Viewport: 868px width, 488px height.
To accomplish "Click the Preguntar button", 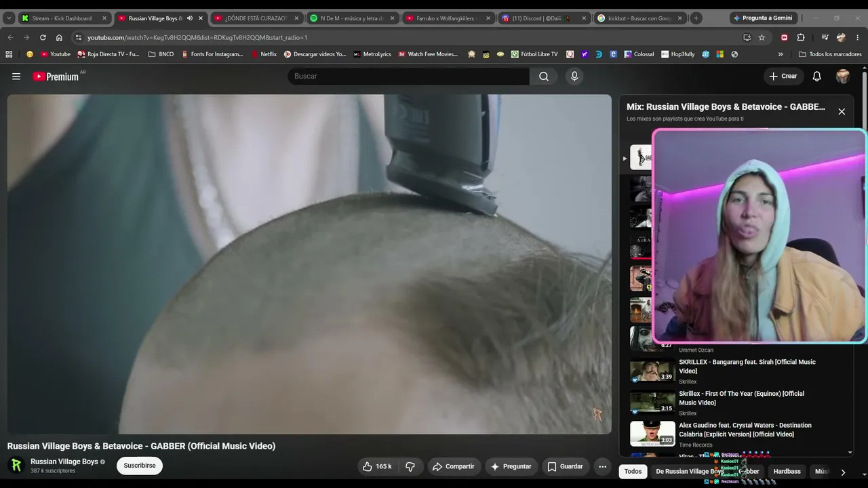I will [x=511, y=466].
